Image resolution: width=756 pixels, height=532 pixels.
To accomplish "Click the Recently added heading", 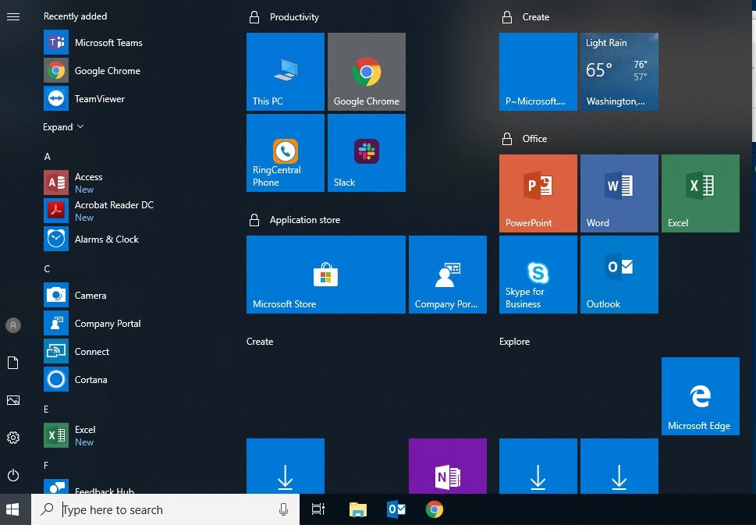I will (75, 16).
